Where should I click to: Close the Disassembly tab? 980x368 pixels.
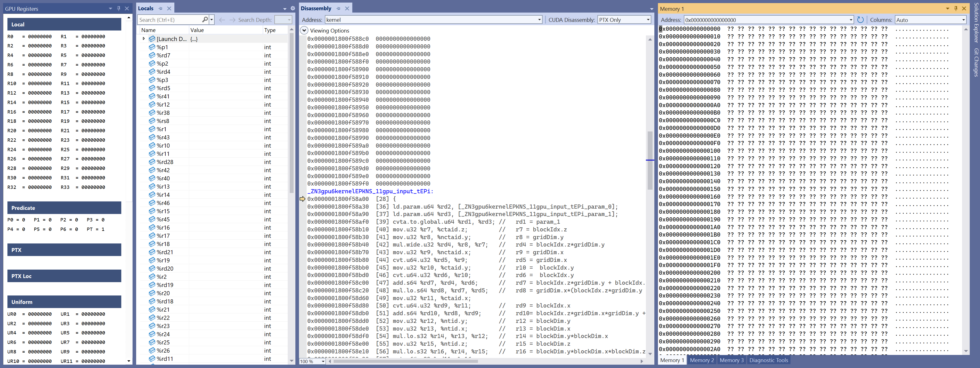coord(347,8)
